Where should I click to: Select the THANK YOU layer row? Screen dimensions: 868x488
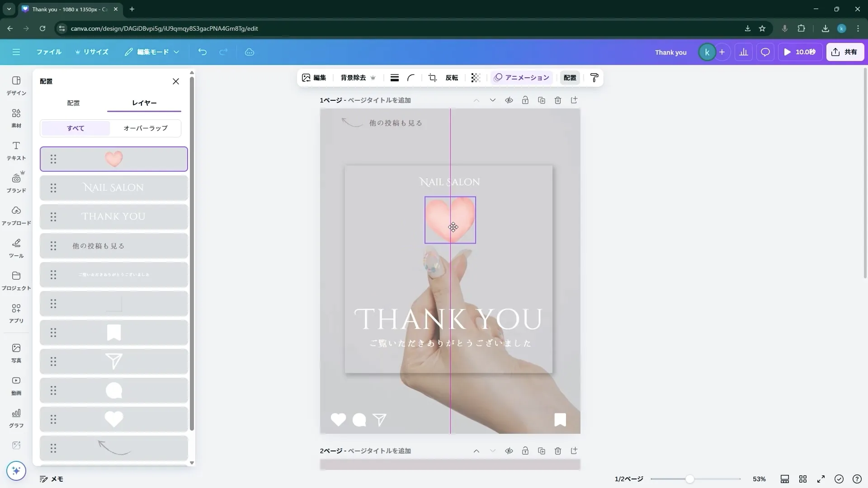coord(114,217)
